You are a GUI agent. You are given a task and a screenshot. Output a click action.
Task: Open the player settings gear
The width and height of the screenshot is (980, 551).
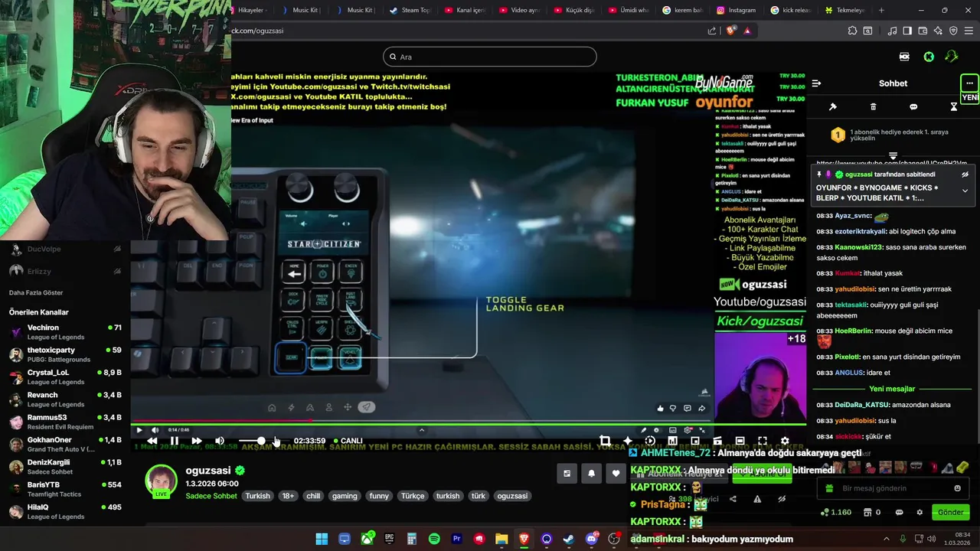785,441
